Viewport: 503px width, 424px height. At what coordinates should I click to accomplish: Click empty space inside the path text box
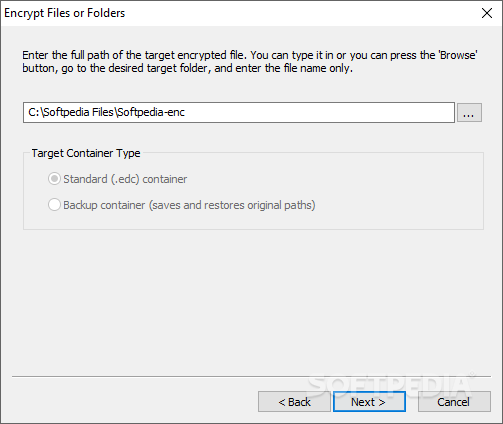tap(317, 113)
